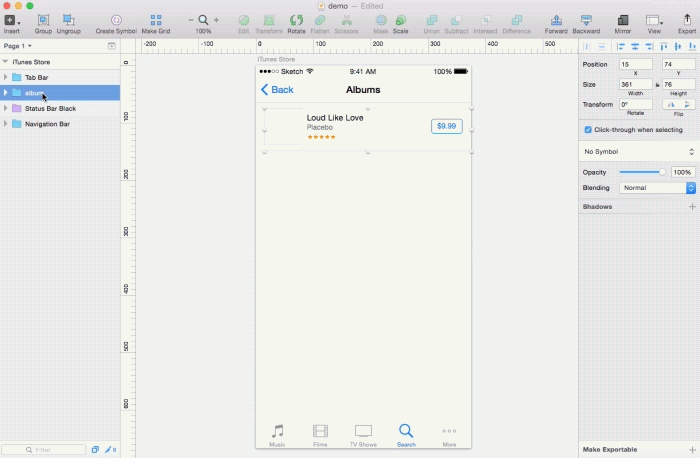Click the Loud Like Love title
Viewport: 700px width, 458px height.
(x=335, y=118)
